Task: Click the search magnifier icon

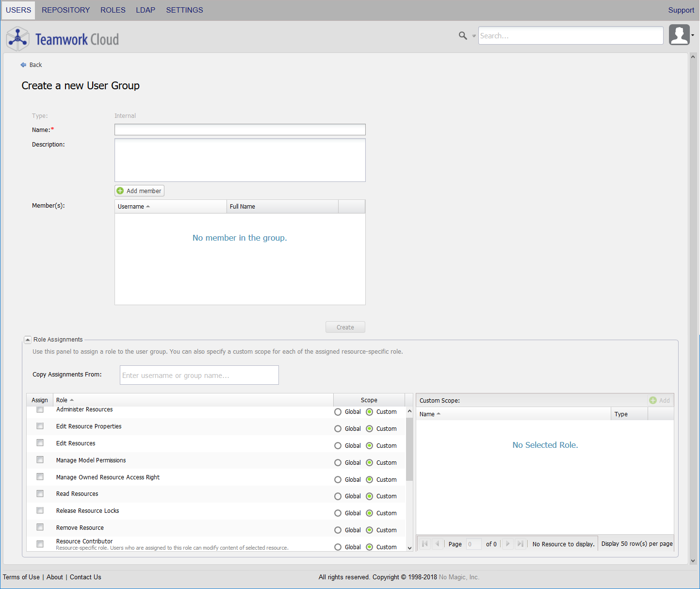Action: (463, 35)
